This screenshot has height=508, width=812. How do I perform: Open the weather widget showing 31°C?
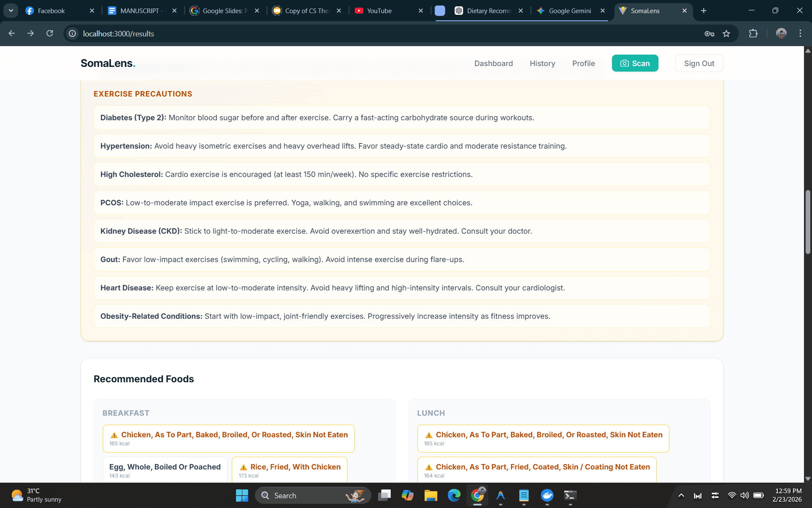[36, 495]
